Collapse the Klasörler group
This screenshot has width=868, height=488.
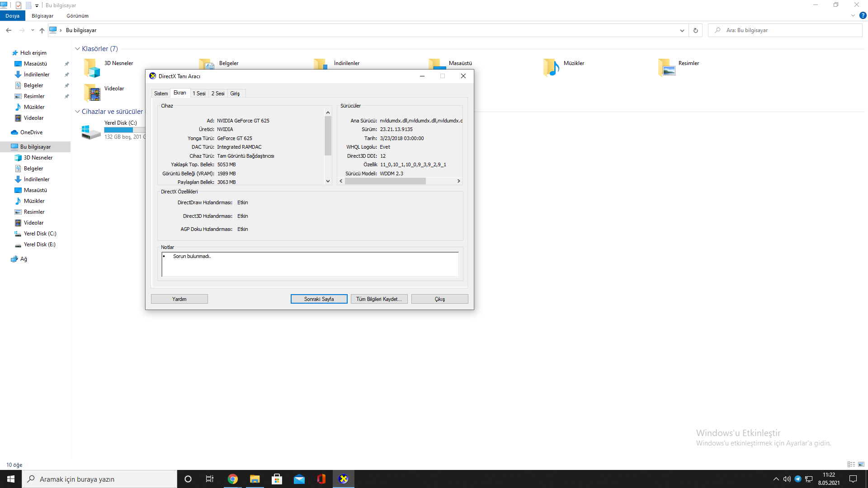[x=77, y=49]
